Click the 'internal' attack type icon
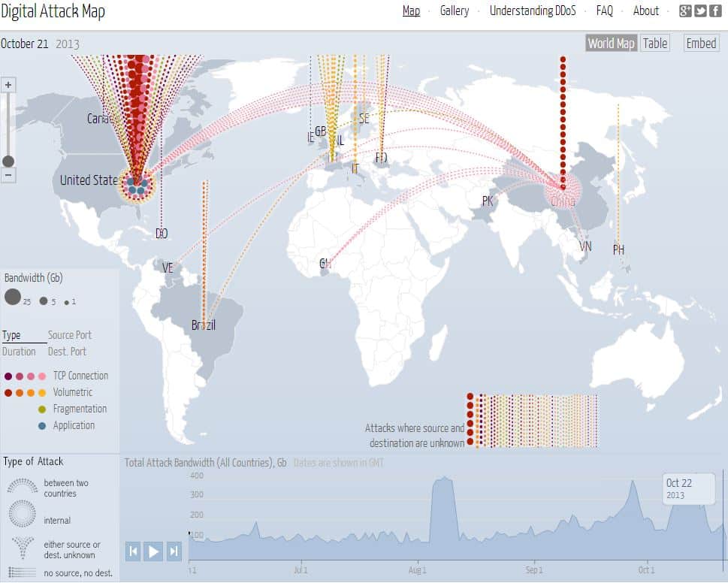728x583 pixels. pos(22,513)
